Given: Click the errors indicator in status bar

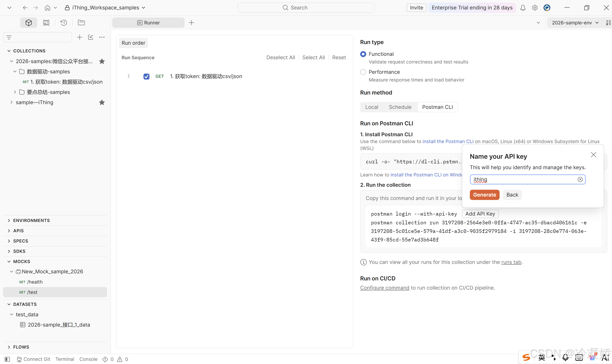Looking at the screenshot, I should click(108, 359).
